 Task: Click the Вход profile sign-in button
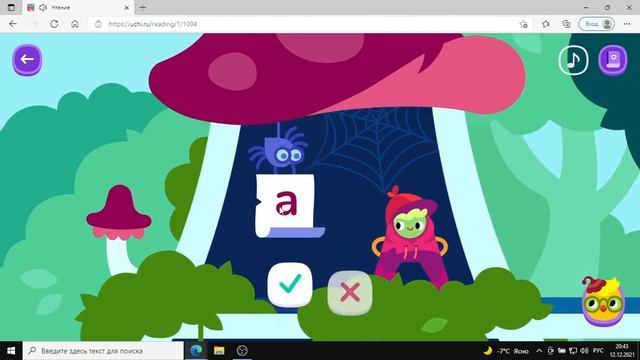coord(597,24)
